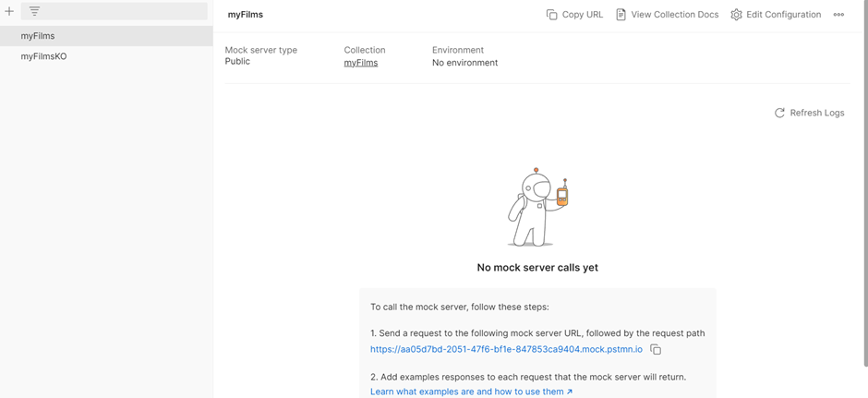Open the three-dot more options menu

click(x=838, y=15)
